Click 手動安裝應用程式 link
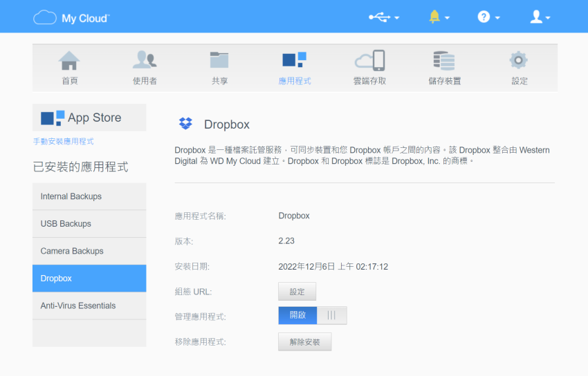588x376 pixels. pyautogui.click(x=64, y=142)
